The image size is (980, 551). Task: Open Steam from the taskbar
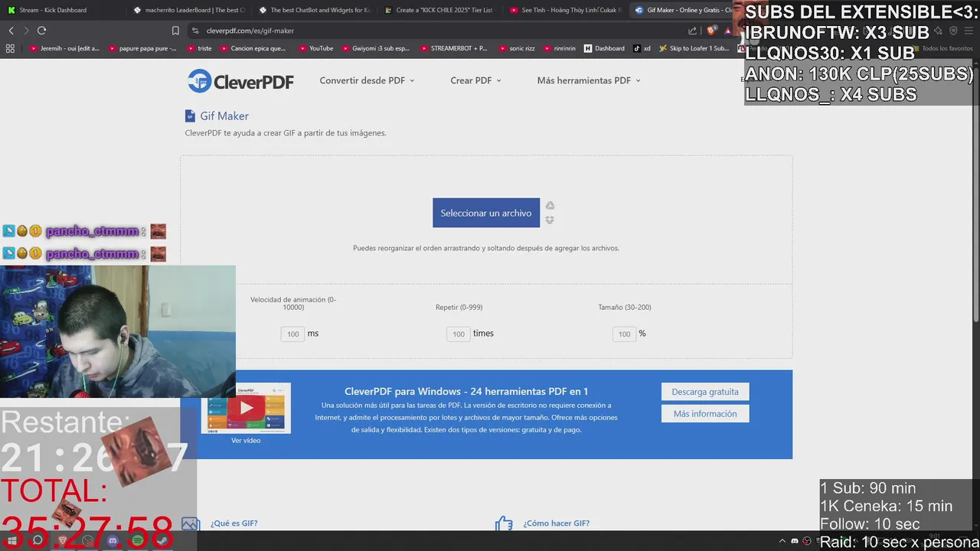pos(163,541)
